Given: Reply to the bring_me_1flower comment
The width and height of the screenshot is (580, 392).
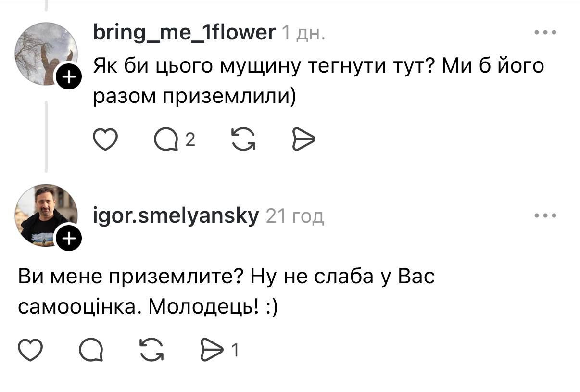Looking at the screenshot, I should point(166,140).
